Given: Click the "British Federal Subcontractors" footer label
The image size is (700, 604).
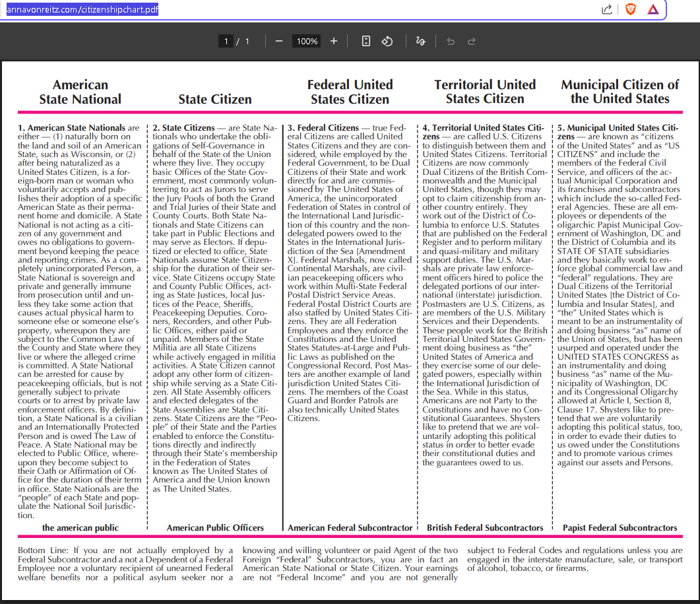Looking at the screenshot, I should pyautogui.click(x=485, y=528).
